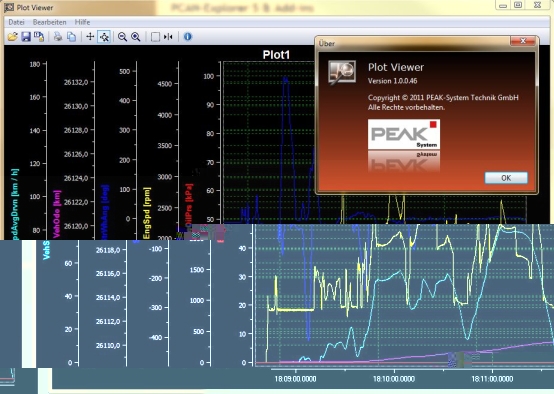Open the blue info icon in the toolbar
This screenshot has width=554, height=394.
coord(188,36)
